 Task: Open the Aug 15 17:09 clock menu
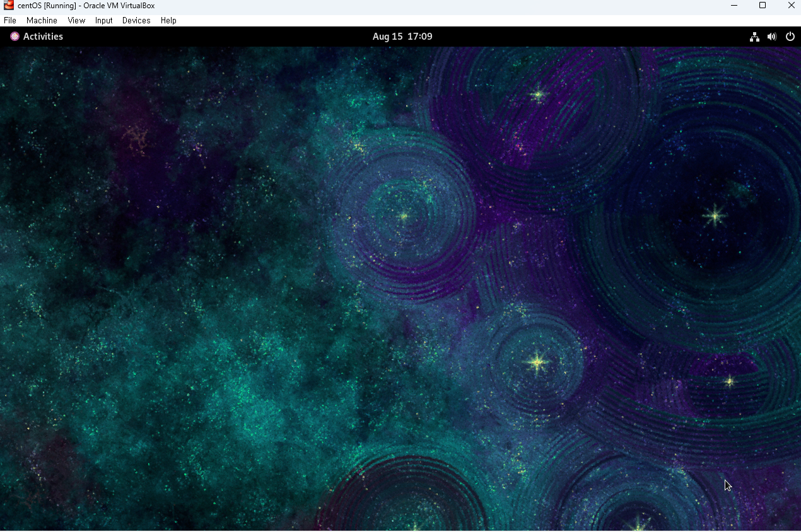click(x=402, y=37)
